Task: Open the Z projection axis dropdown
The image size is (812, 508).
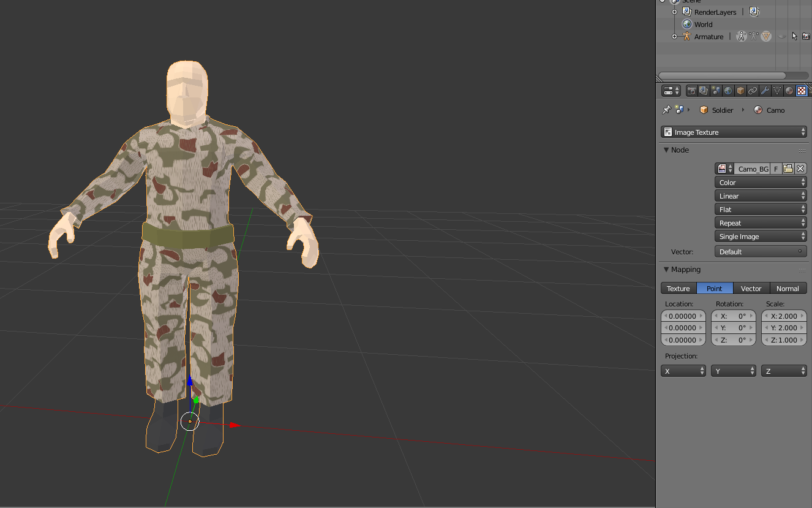Action: coord(784,371)
